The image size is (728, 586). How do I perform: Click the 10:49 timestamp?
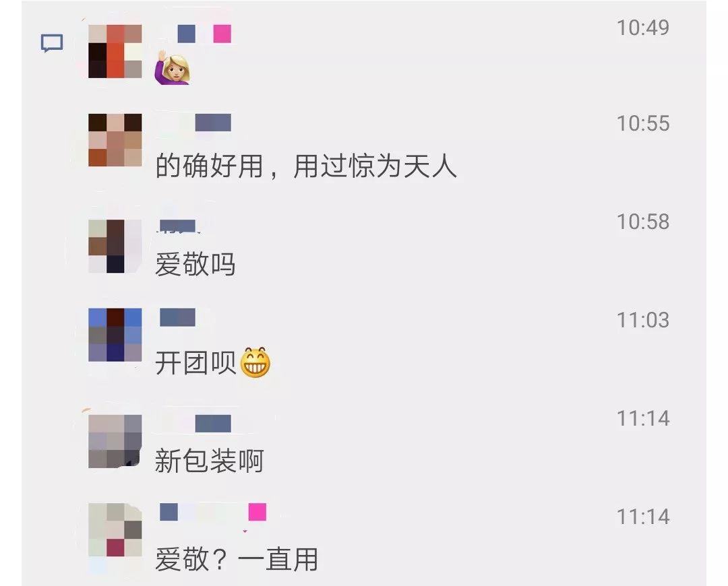point(643,28)
